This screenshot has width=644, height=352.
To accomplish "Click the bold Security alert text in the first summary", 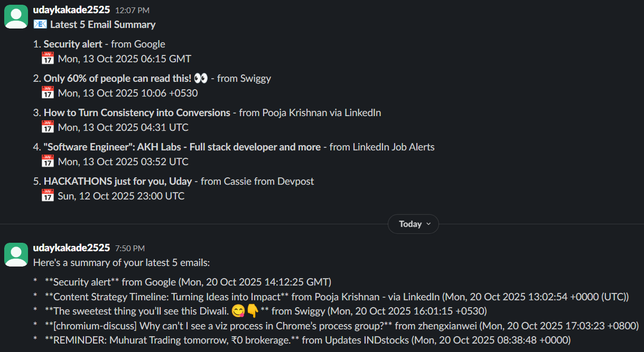I will point(73,44).
